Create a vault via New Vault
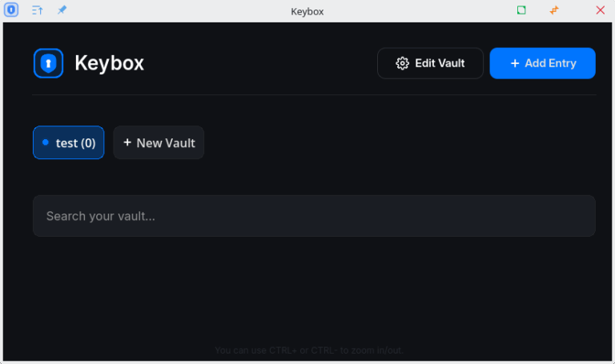Screen dimensions: 615x364 (159, 142)
